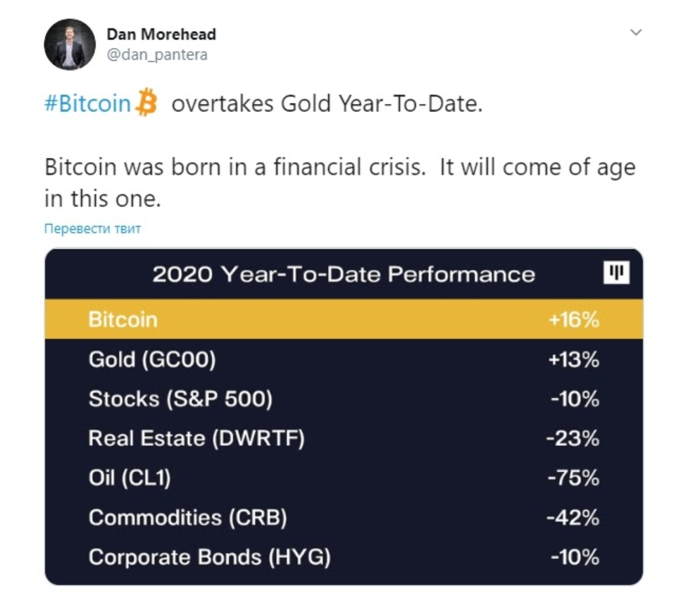The image size is (700, 615).
Task: Click Перевести твит translate link
Action: [x=92, y=228]
